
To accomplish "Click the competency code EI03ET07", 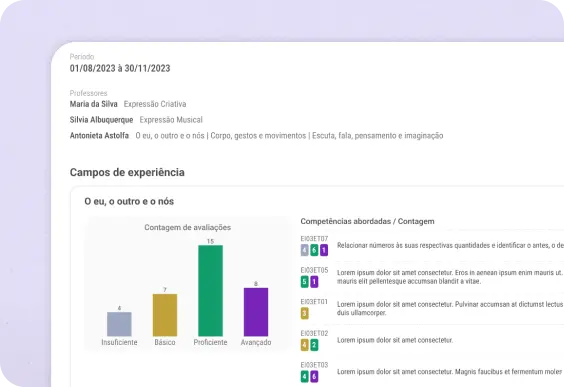I will [x=314, y=239].
